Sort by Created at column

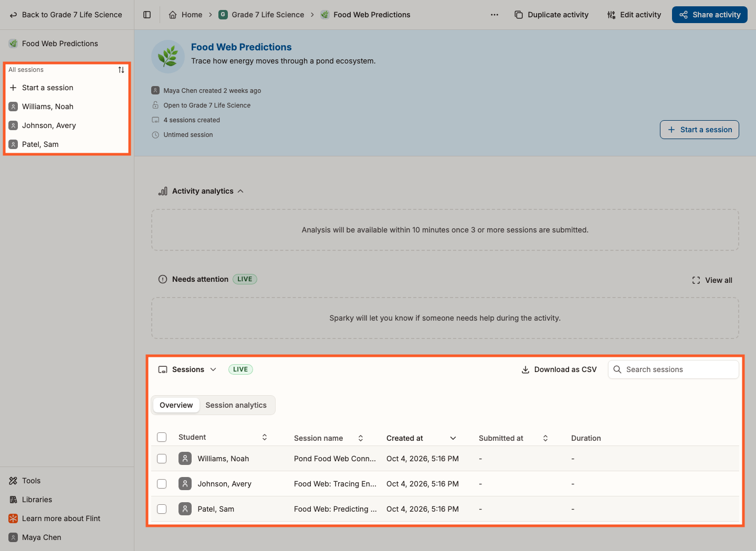coord(453,438)
